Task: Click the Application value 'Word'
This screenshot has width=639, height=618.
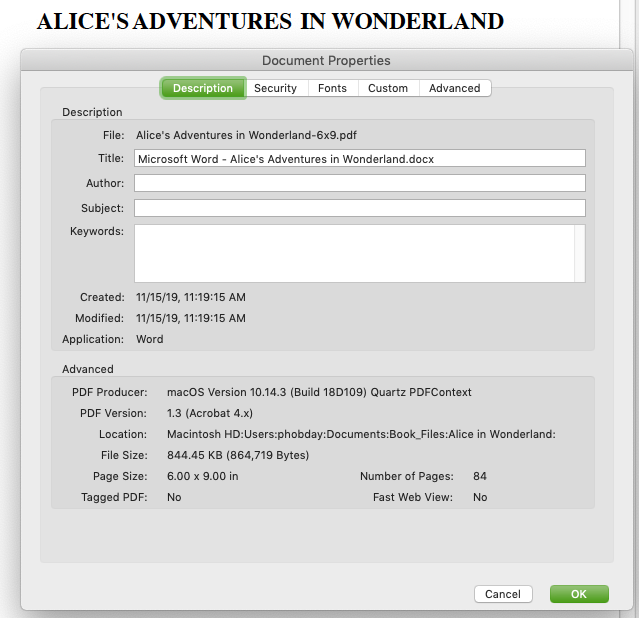Action: click(150, 339)
